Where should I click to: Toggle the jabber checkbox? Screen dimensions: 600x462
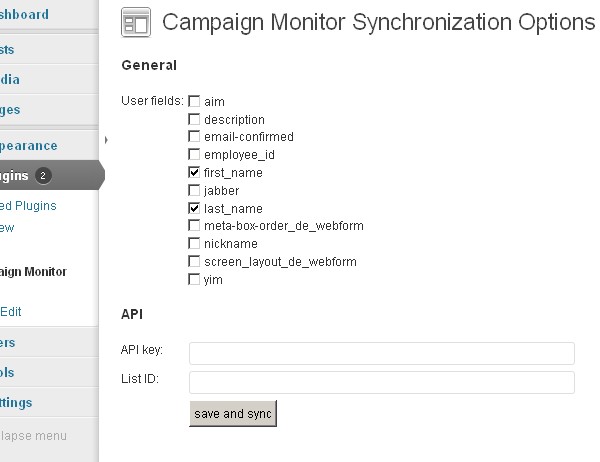click(194, 191)
